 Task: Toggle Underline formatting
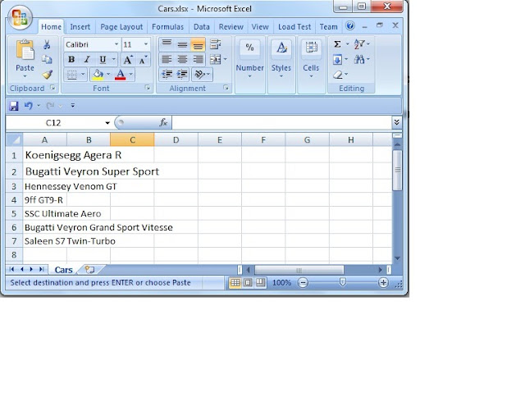click(103, 60)
